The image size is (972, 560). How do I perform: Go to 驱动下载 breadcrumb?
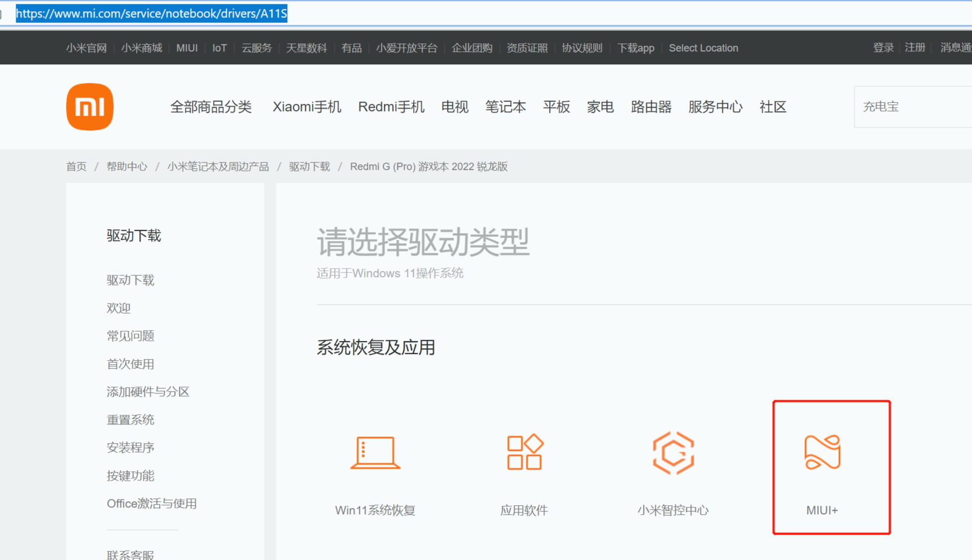(x=309, y=167)
